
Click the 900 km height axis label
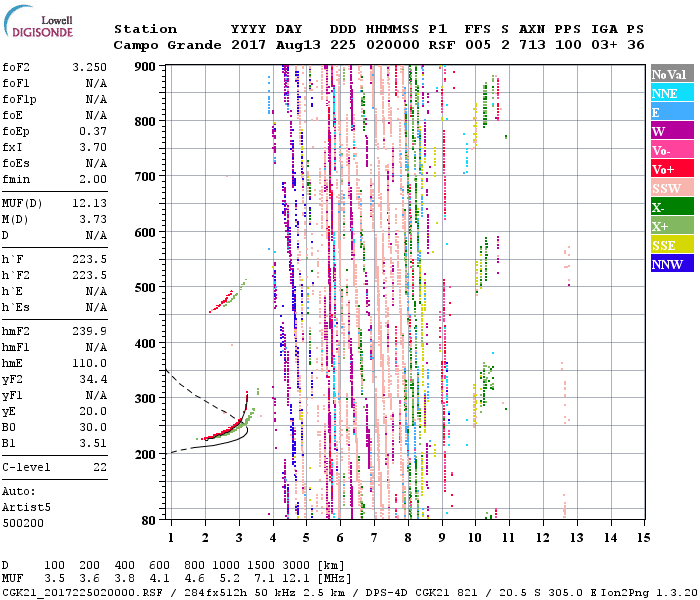tap(146, 67)
